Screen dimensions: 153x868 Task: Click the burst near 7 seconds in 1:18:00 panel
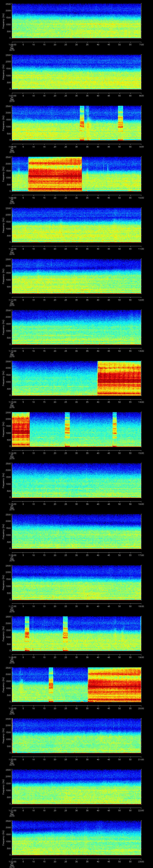click(27, 633)
